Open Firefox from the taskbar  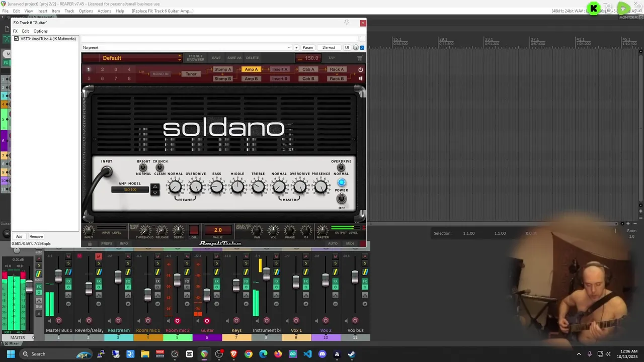coord(278,354)
